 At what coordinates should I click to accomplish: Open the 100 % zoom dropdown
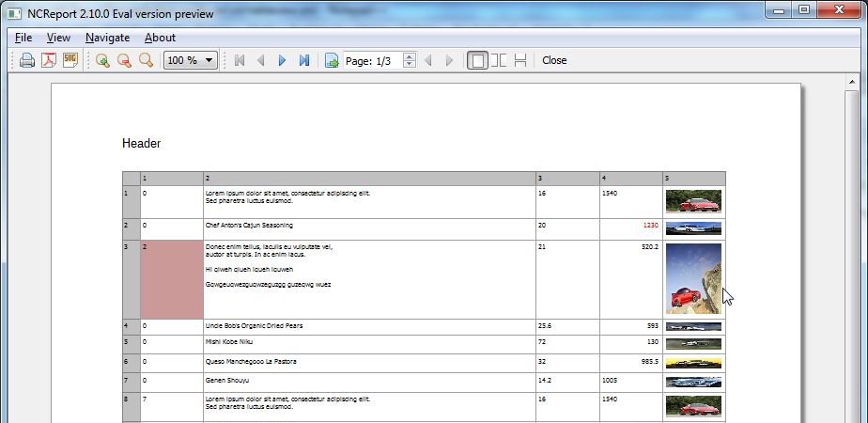click(191, 60)
